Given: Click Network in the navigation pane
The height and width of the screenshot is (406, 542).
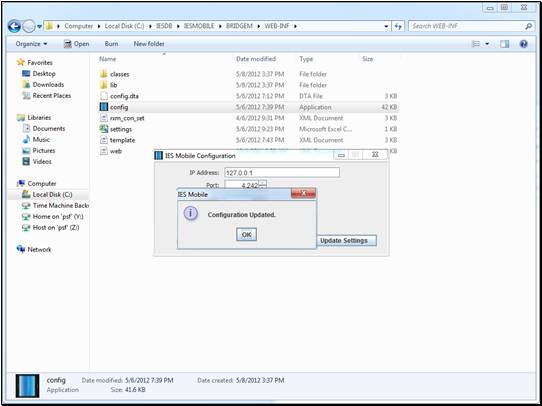Looking at the screenshot, I should [x=39, y=249].
